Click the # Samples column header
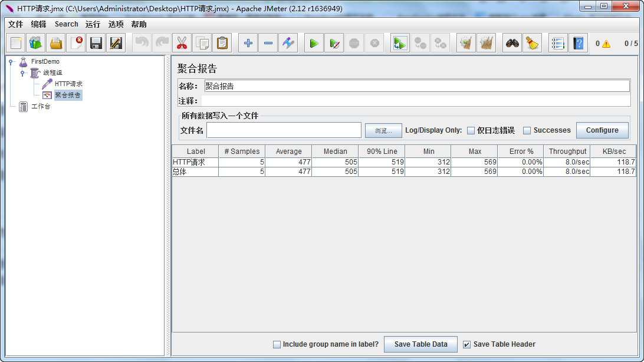The height and width of the screenshot is (362, 644). (x=242, y=152)
